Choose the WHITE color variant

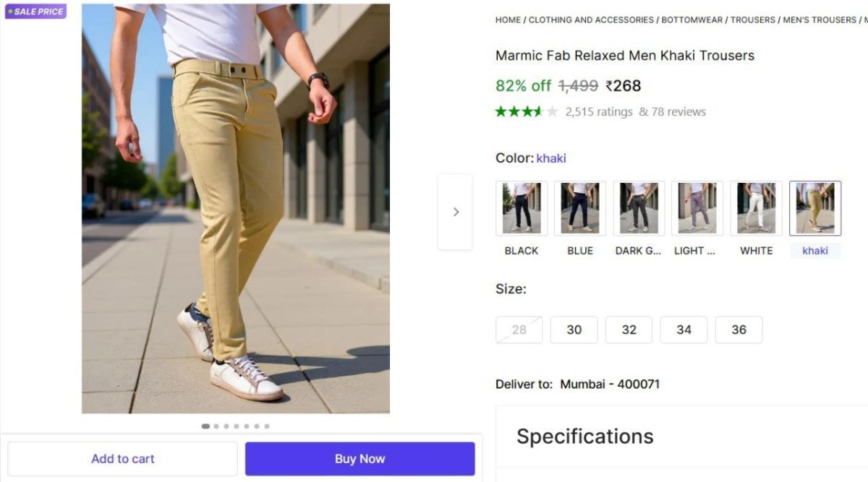click(x=756, y=208)
